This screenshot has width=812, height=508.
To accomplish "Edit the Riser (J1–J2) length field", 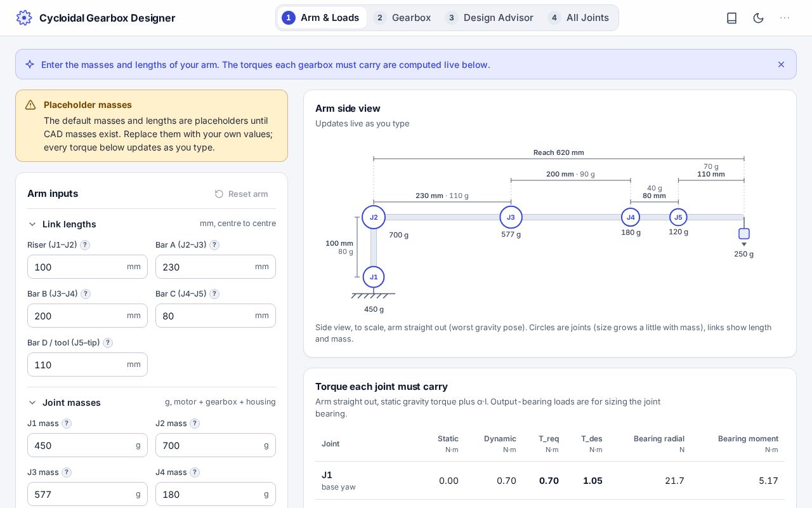I will pos(88,267).
